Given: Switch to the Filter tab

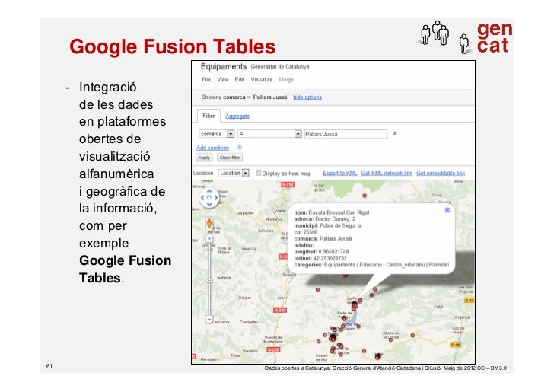Looking at the screenshot, I should click(209, 116).
